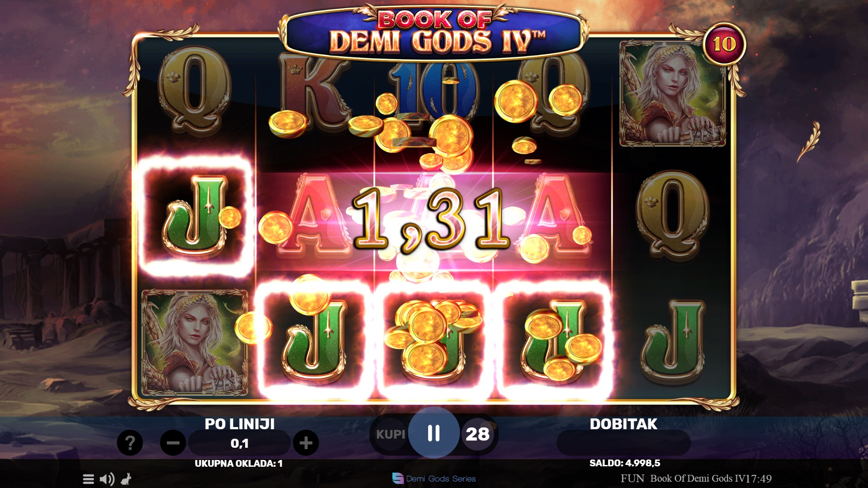Toggle the rabbit quick spin icon
The height and width of the screenshot is (488, 868).
tap(126, 479)
